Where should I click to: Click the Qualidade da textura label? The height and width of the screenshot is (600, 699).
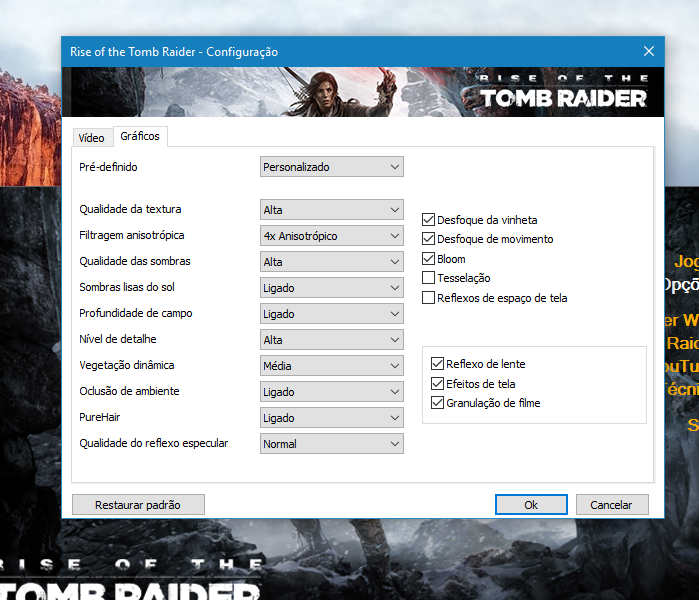[x=130, y=209]
